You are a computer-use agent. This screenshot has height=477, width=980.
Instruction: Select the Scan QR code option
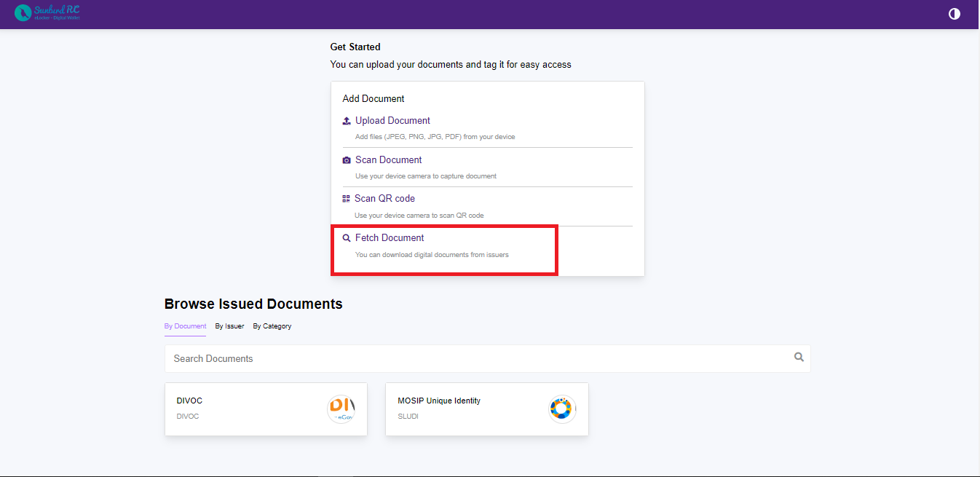pos(384,199)
